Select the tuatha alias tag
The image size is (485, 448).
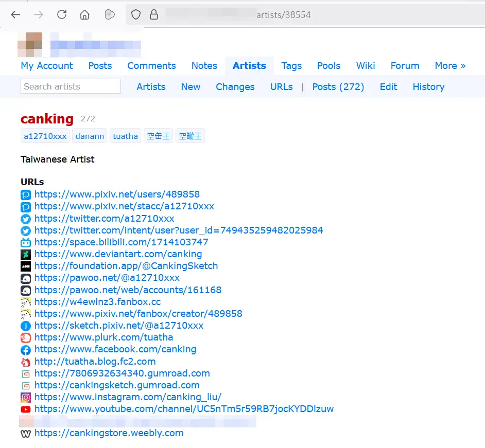pyautogui.click(x=125, y=136)
